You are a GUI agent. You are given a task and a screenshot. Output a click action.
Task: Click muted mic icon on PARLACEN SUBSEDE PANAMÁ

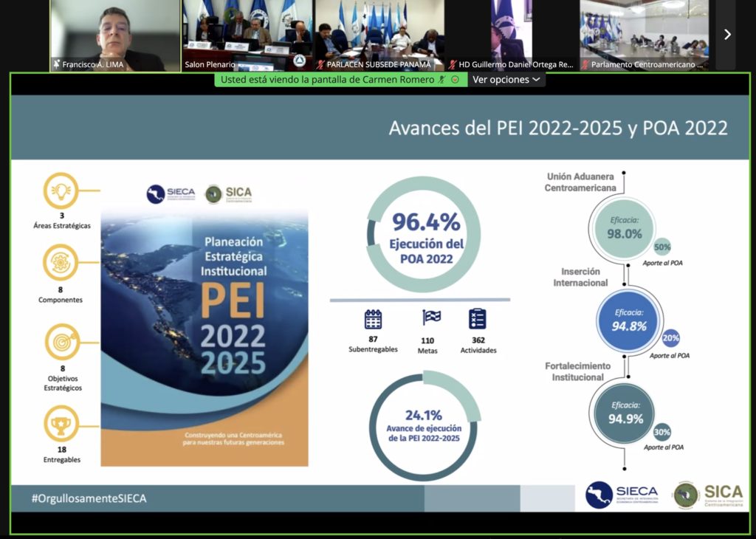pos(320,64)
